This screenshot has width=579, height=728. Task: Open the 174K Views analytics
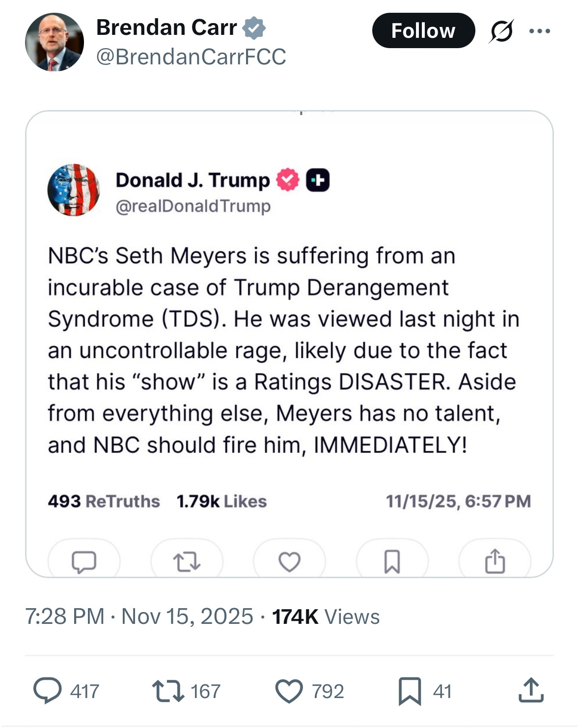(x=326, y=616)
